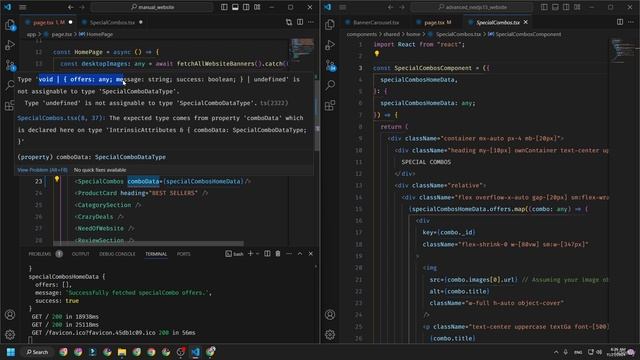Toggle bottom panel in left window title bar

click(x=235, y=7)
